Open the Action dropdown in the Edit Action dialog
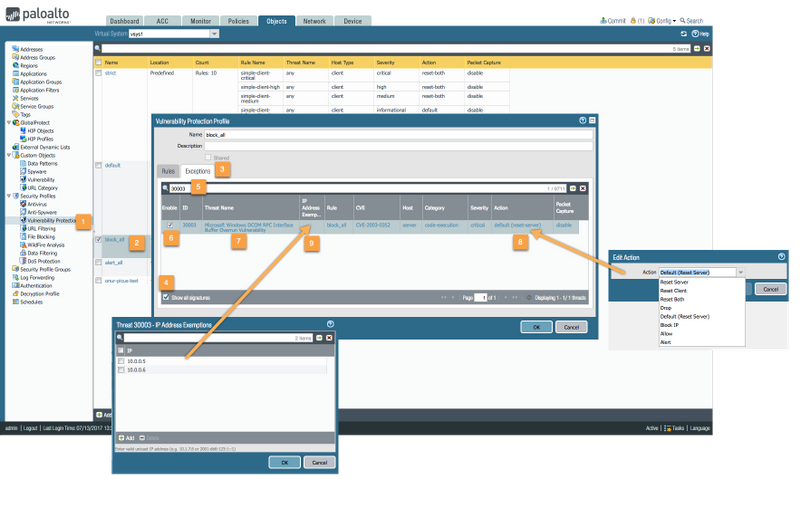The width and height of the screenshot is (800, 507). (740, 272)
